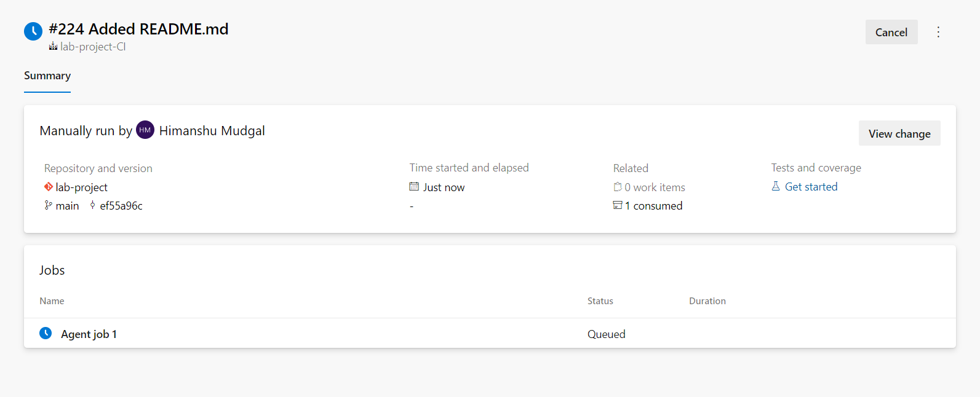This screenshot has width=980, height=397.
Task: Click the 1 consumed artifacts link
Action: 653,206
